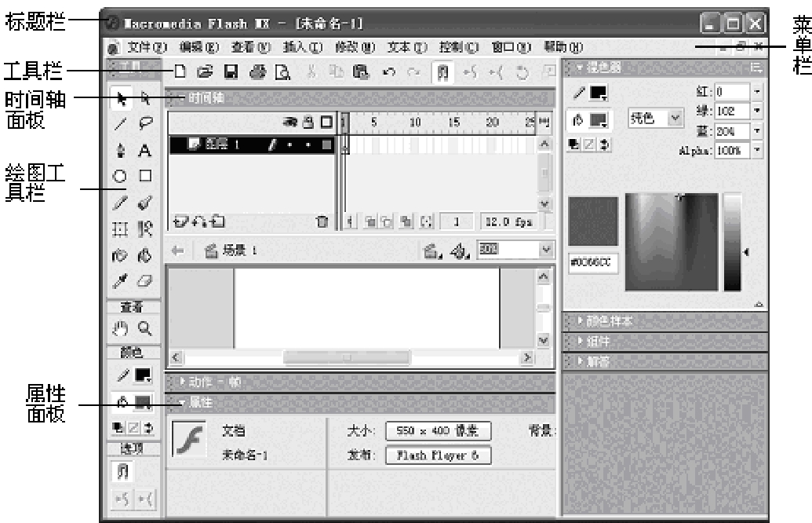Select the Eyedropper tool
Image resolution: width=812 pixels, height=523 pixels.
120,281
